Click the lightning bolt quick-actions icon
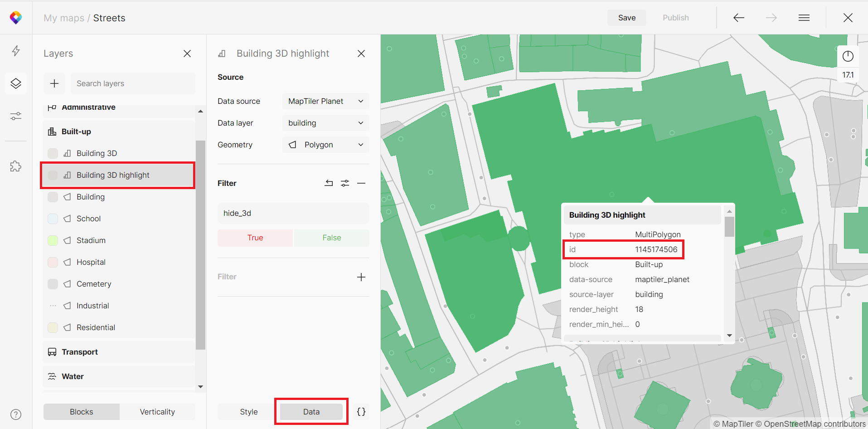Screen dimensions: 868x429 point(16,51)
